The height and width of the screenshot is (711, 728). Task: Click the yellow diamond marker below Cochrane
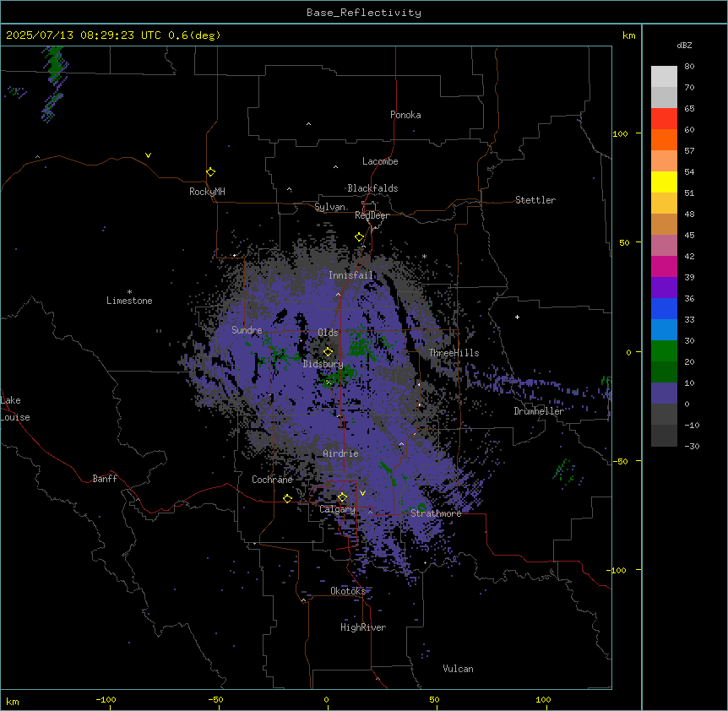(x=287, y=498)
